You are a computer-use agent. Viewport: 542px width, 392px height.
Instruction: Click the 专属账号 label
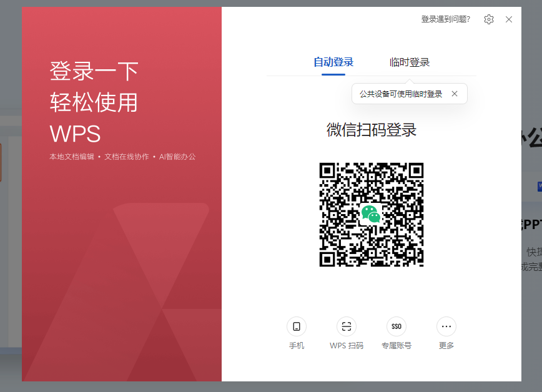click(396, 345)
